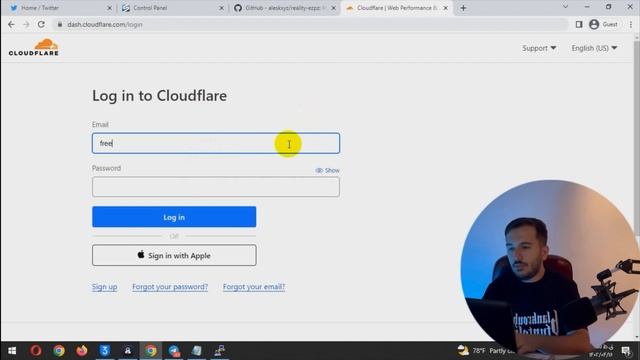Open the notification center icon

626,351
